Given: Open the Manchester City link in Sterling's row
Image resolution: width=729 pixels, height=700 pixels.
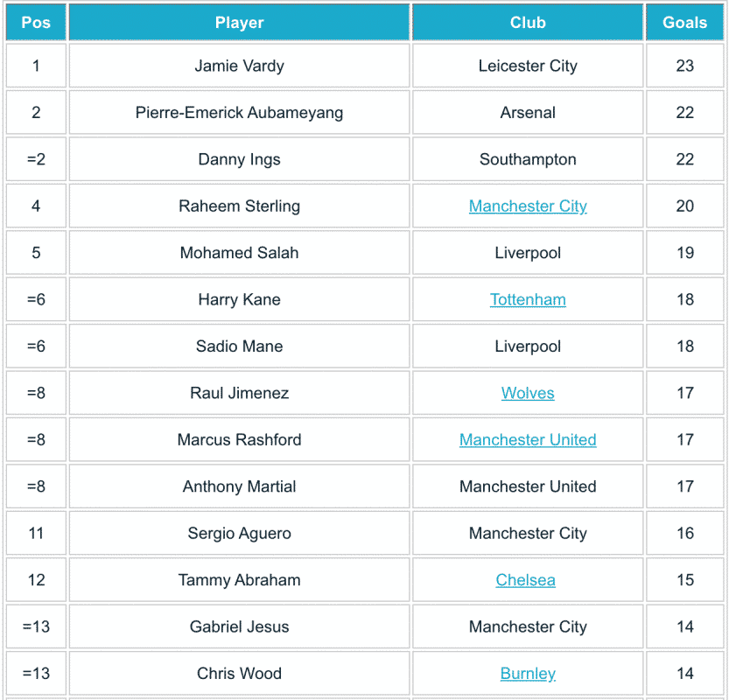Looking at the screenshot, I should click(528, 206).
